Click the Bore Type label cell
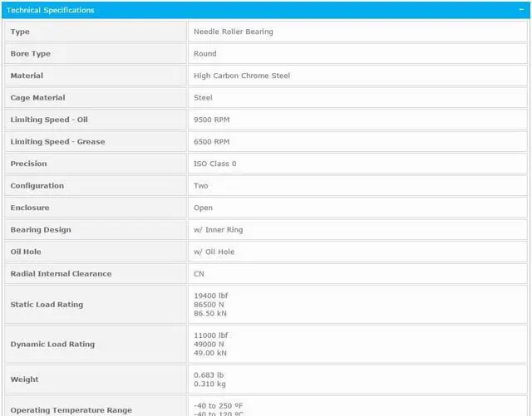Viewport: 532px width, 416px height. pos(30,54)
